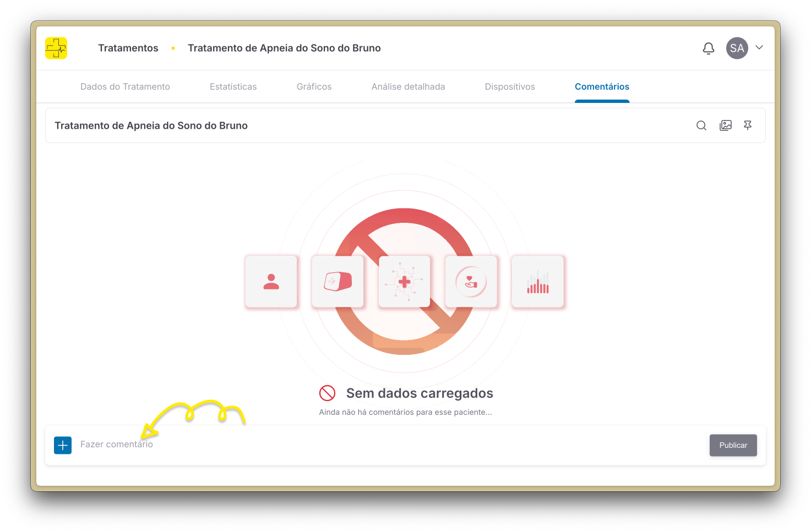This screenshot has width=811, height=532.
Task: Click the pink device tile icon
Action: tap(338, 282)
